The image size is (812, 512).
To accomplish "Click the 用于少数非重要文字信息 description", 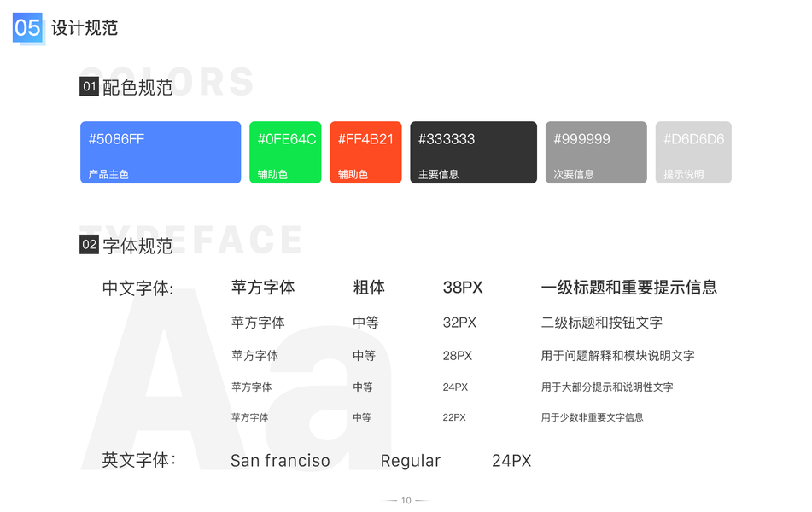I will (592, 417).
